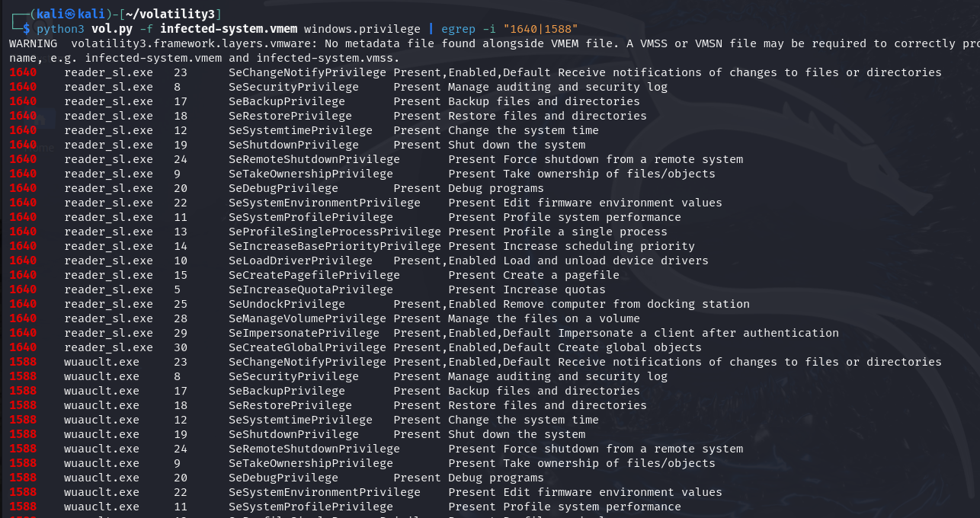Click SeTakeOwnershipPrivilege for wuauclt.exe
This screenshot has height=518, width=980.
(311, 463)
